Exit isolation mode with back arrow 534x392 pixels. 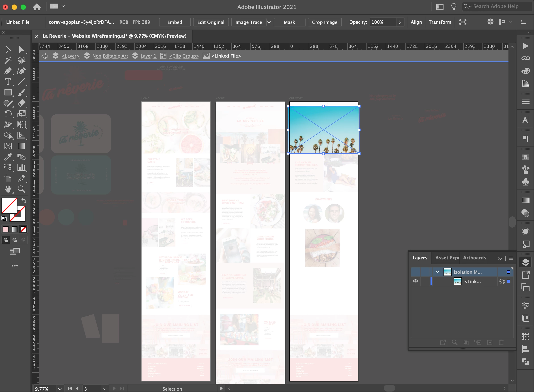point(44,56)
